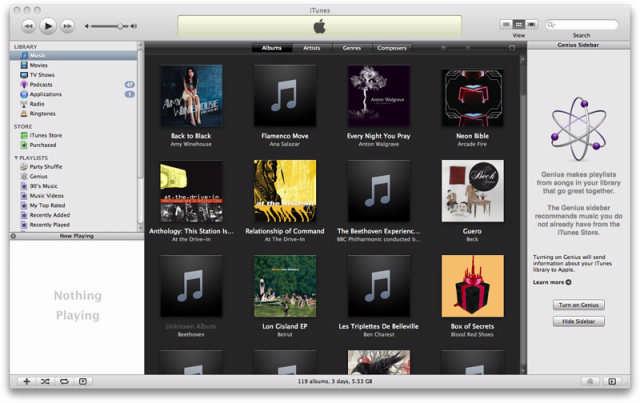Open the Genius playlist in the sidebar
The width and height of the screenshot is (640, 403).
pos(73,176)
